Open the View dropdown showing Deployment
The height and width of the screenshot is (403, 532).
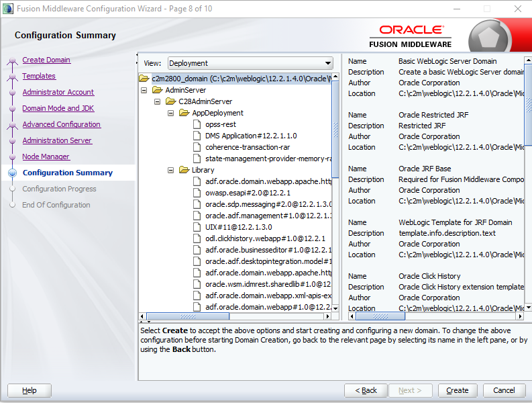tap(250, 63)
